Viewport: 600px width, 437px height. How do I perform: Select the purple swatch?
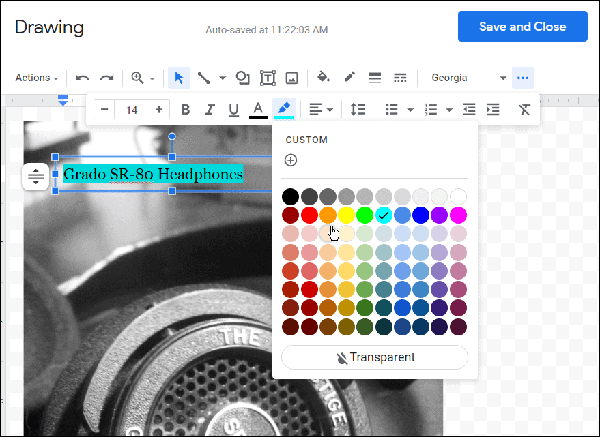(439, 215)
